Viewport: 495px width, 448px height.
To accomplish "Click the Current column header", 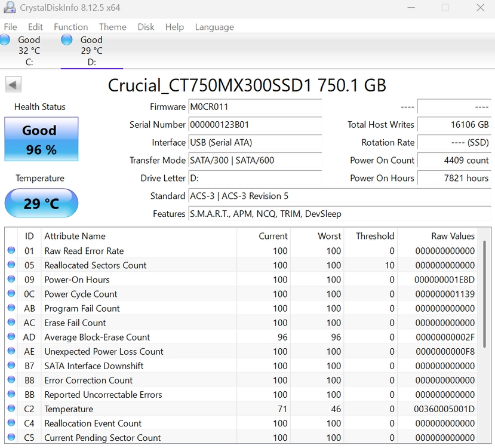I will (263, 236).
